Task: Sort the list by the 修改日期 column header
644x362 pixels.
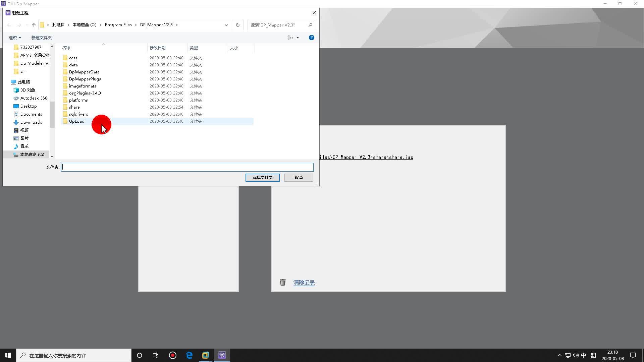Action: click(158, 48)
